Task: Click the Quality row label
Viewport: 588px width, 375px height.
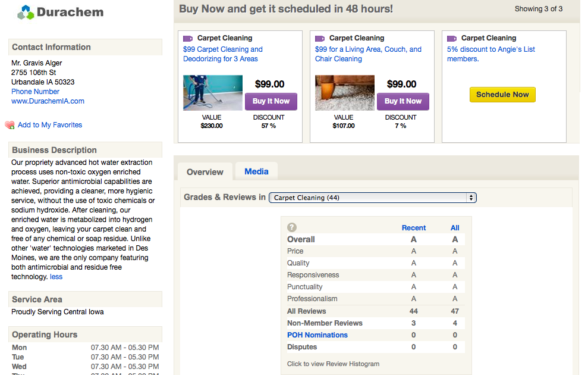Action: click(x=298, y=263)
